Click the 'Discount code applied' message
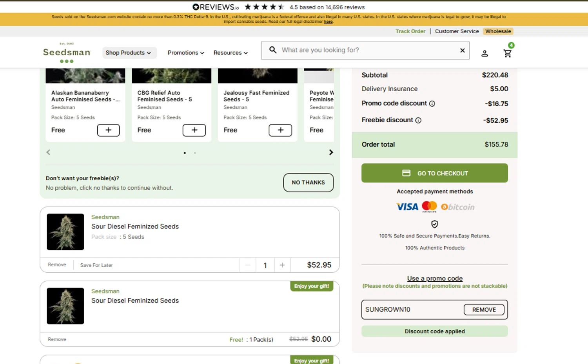This screenshot has height=364, width=588. tap(435, 331)
